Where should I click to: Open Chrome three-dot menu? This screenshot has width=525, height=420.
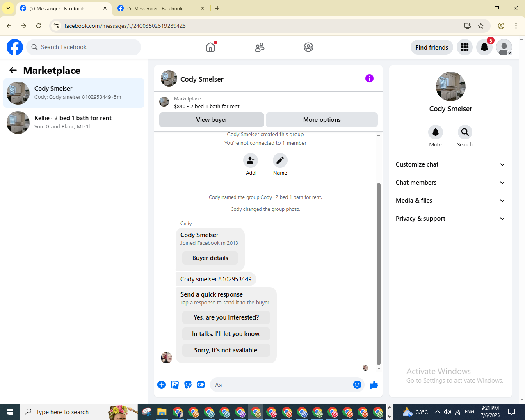coord(516,26)
